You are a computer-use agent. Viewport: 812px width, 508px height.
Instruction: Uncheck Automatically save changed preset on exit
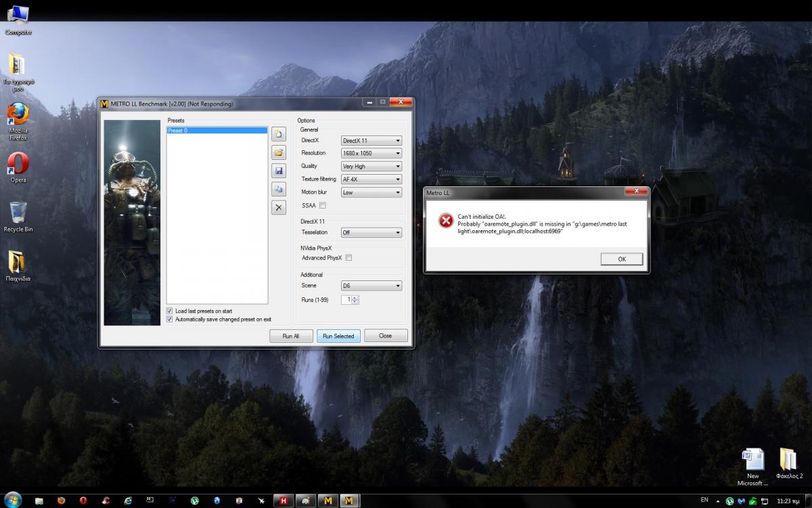170,319
